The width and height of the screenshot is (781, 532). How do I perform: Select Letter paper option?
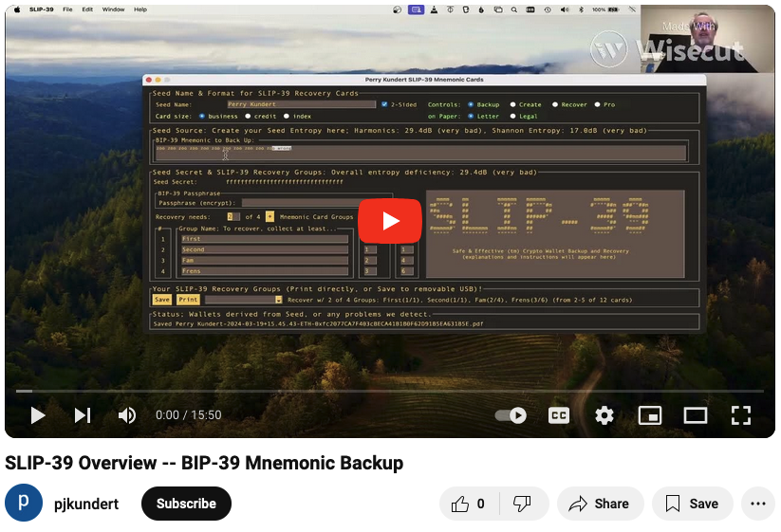pyautogui.click(x=471, y=116)
